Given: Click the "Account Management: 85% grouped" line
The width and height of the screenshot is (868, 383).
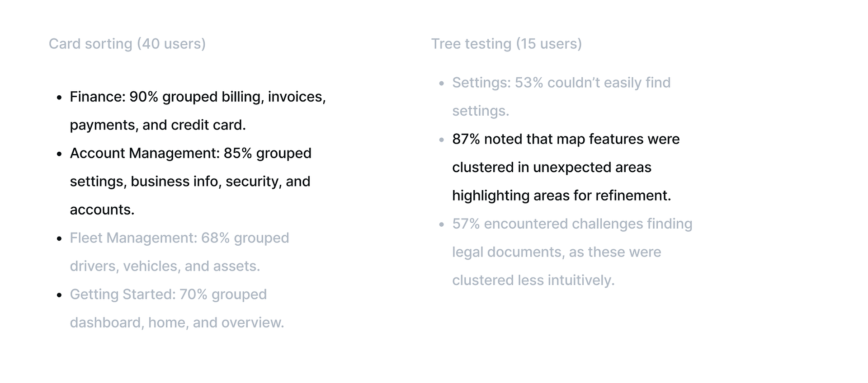Looking at the screenshot, I should tap(190, 153).
